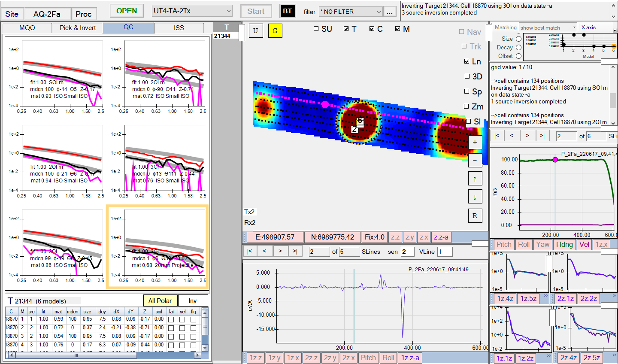Click the log text vertical scrollbar thumb

[x=613, y=100]
